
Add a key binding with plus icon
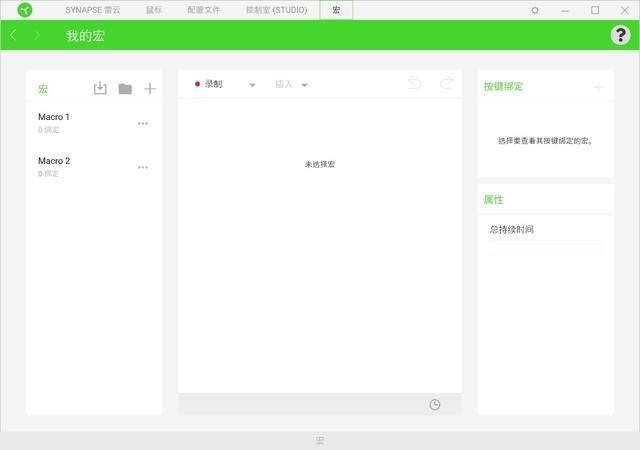pos(598,87)
